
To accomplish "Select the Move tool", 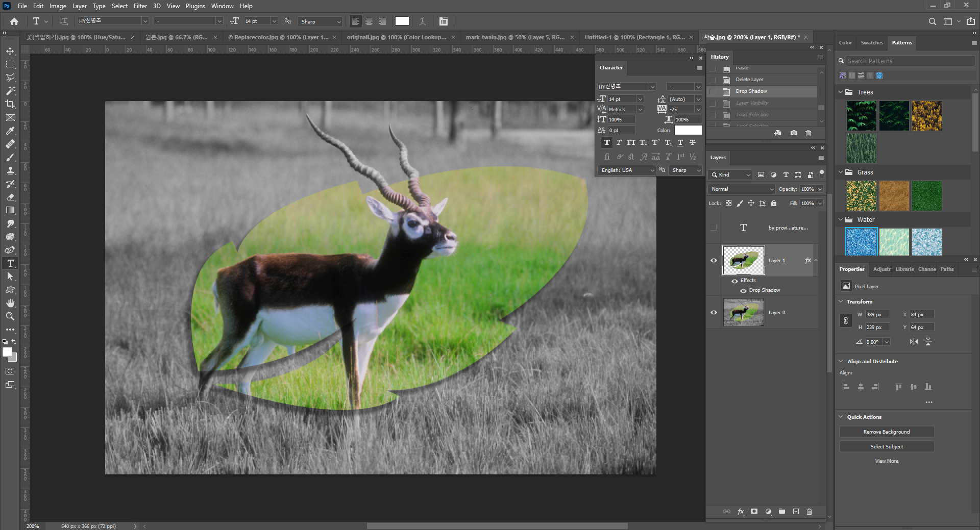I will pyautogui.click(x=10, y=51).
